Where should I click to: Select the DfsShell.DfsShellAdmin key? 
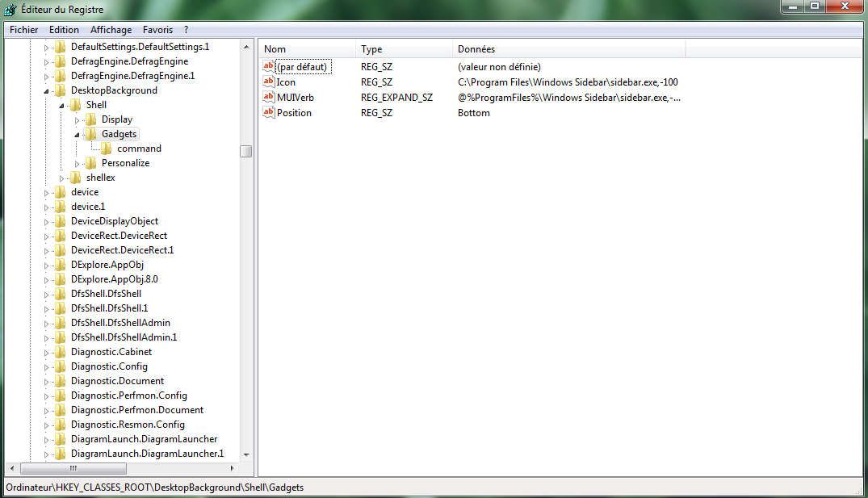tap(120, 323)
